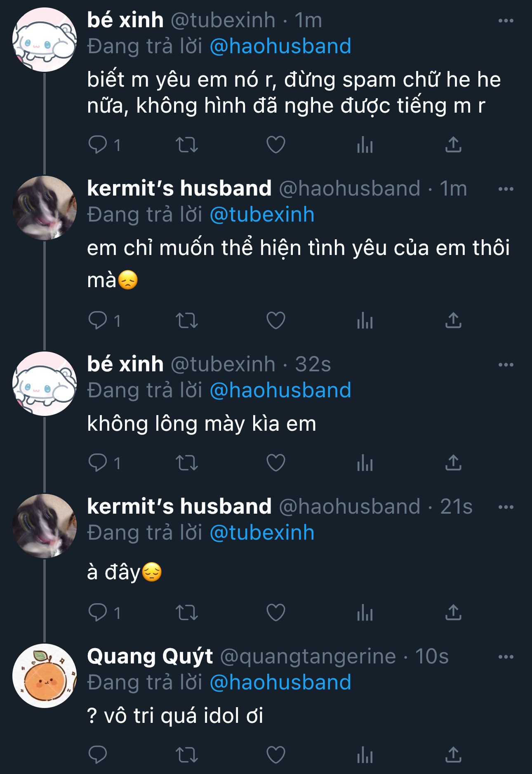Screen dimensions: 532x774
Task: Retweet the "biết m yêu em nó r" tweet
Action: [187, 145]
